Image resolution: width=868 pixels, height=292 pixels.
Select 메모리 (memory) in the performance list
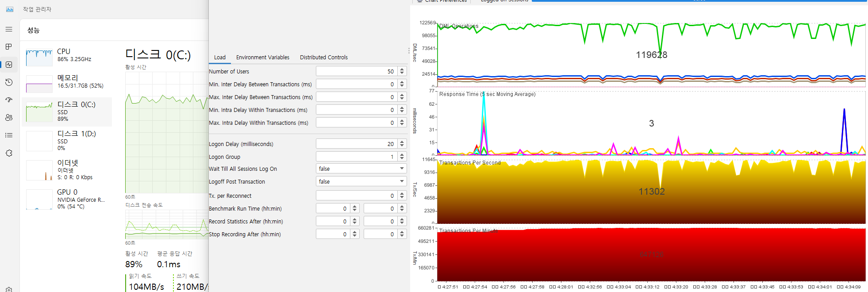click(66, 82)
